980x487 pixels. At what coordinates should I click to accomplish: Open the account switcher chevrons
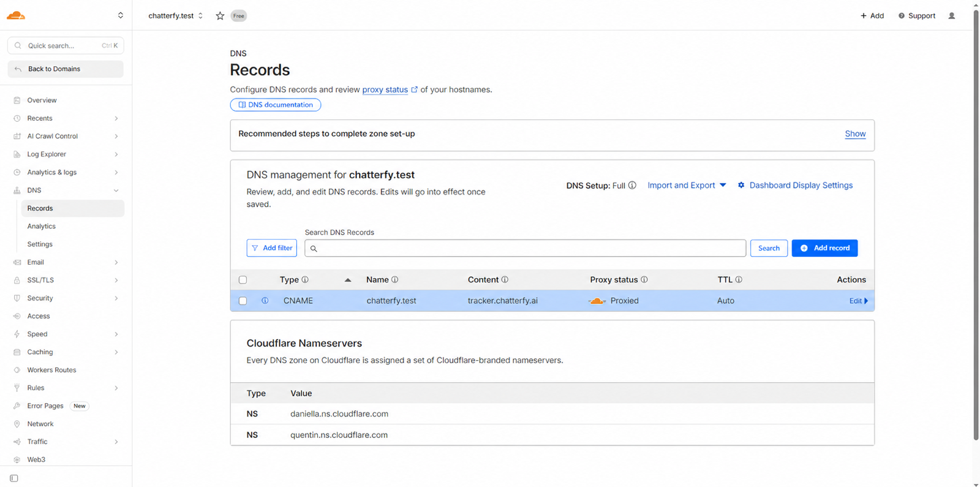click(x=121, y=15)
